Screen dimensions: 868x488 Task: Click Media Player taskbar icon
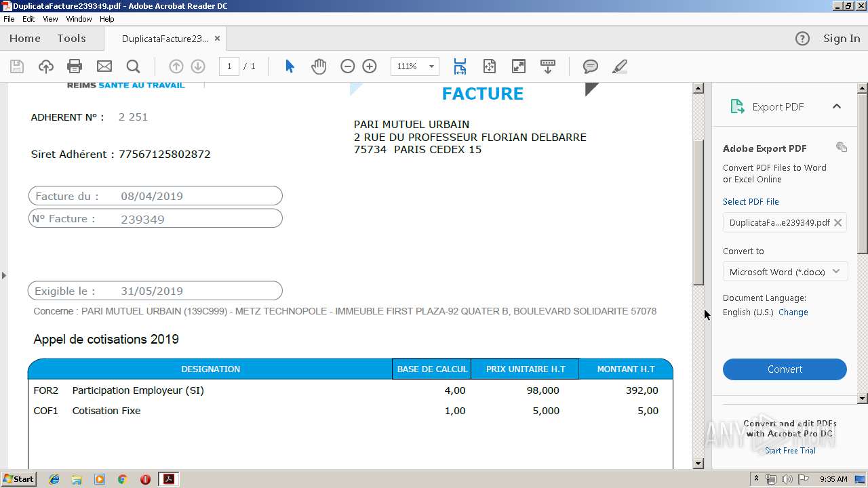point(100,479)
